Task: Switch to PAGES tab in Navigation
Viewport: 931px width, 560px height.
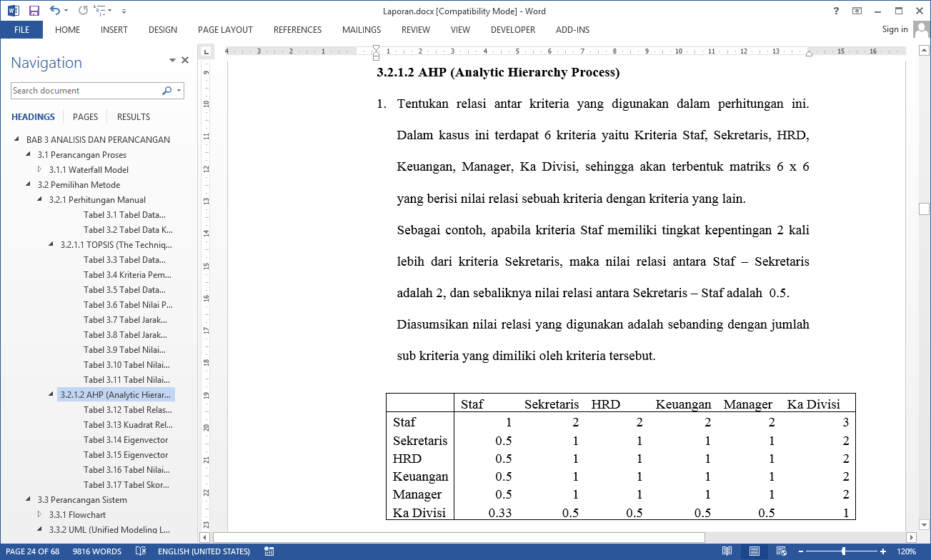Action: coord(85,116)
